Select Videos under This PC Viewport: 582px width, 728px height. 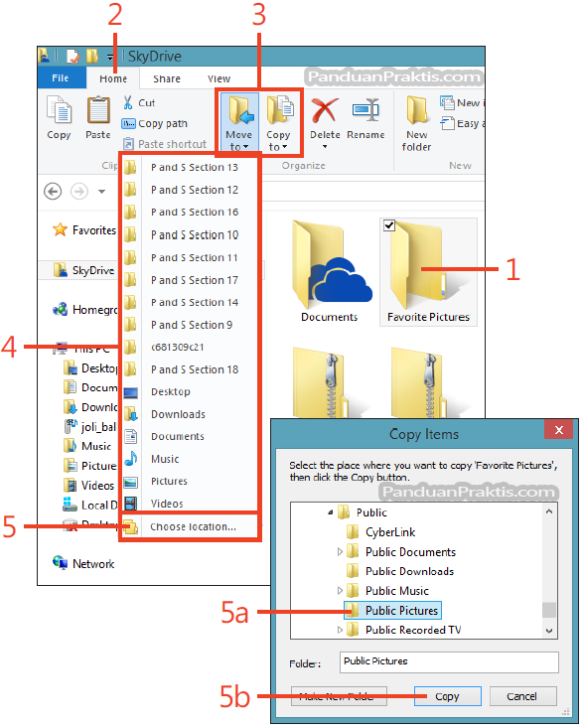(89, 486)
